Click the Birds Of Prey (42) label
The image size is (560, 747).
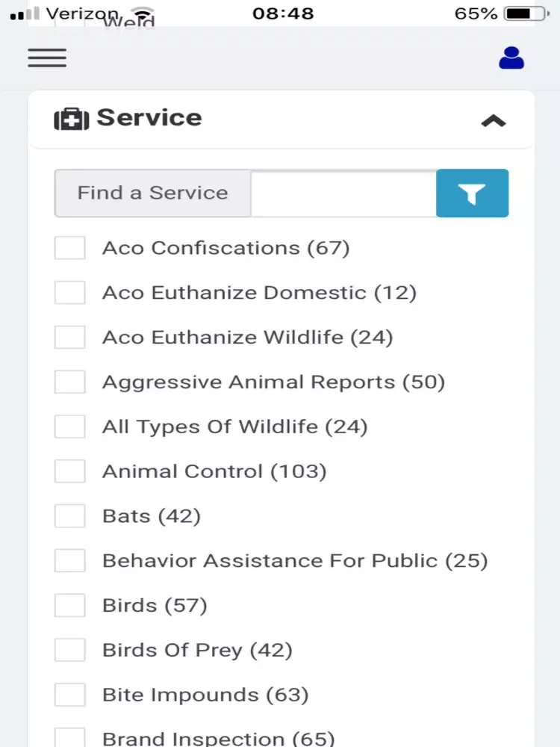[197, 651]
